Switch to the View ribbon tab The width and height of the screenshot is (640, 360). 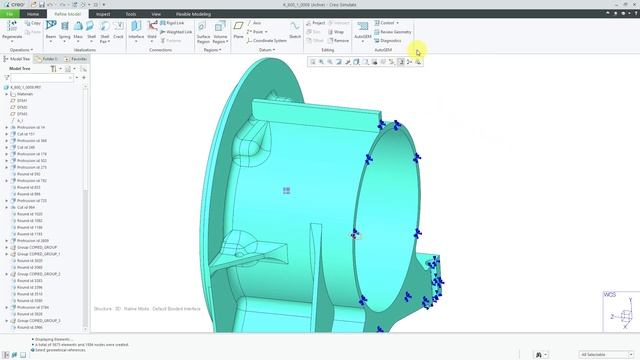[156, 14]
